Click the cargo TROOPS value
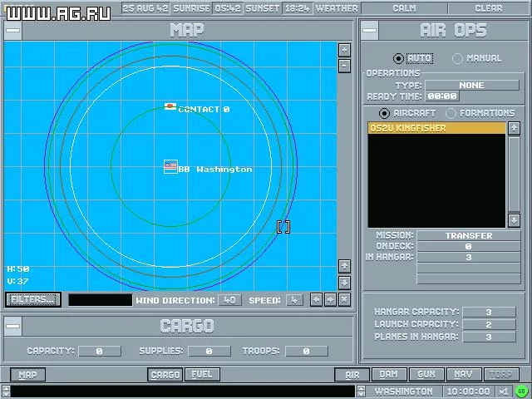This screenshot has width=532, height=399. coord(307,351)
